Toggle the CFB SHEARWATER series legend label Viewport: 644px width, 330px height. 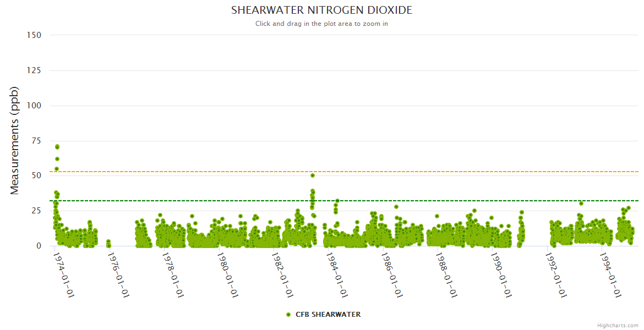tap(328, 315)
